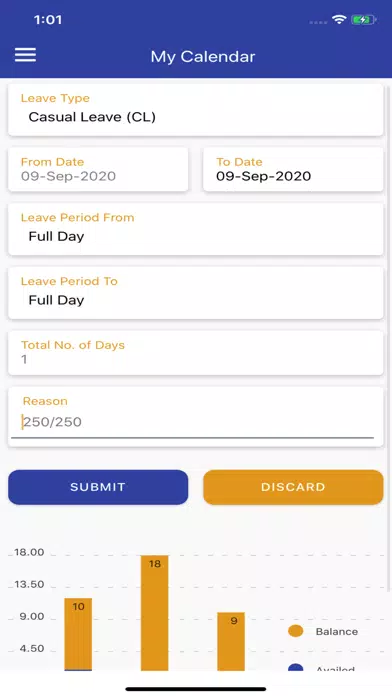Select the From Date field
This screenshot has width=392, height=696.
tap(98, 170)
